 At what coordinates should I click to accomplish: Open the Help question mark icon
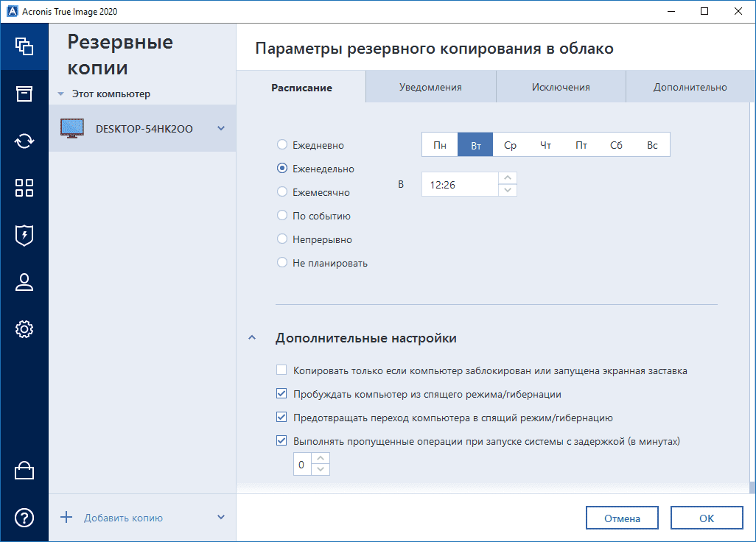tap(24, 518)
